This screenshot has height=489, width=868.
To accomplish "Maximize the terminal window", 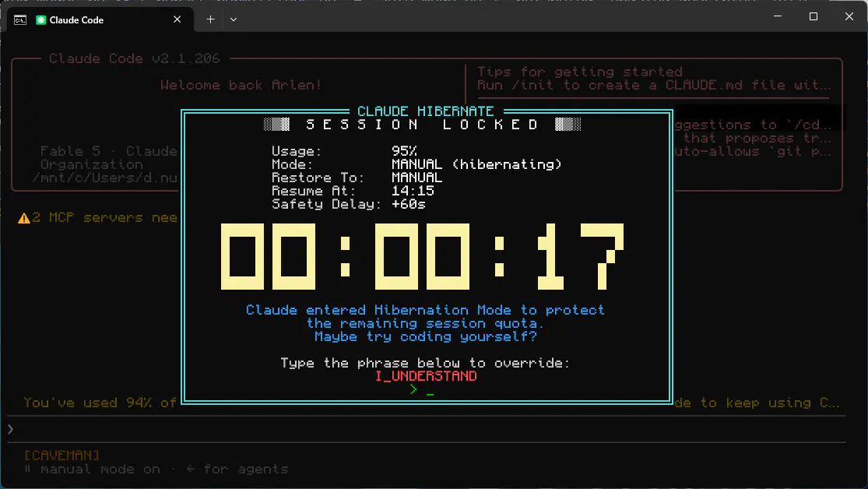I will point(814,16).
